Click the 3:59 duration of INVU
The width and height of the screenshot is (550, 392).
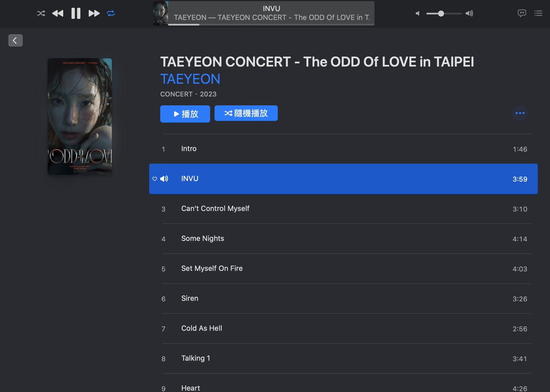pyautogui.click(x=520, y=179)
